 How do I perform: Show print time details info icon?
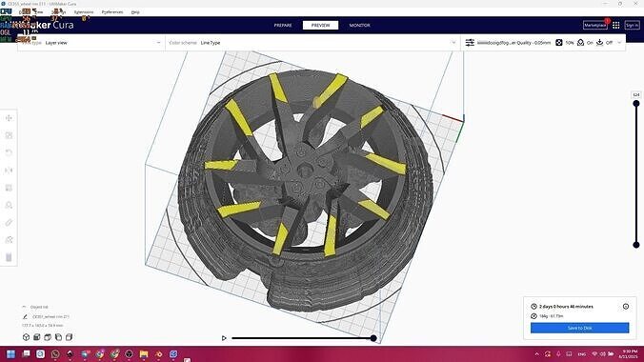pyautogui.click(x=626, y=306)
